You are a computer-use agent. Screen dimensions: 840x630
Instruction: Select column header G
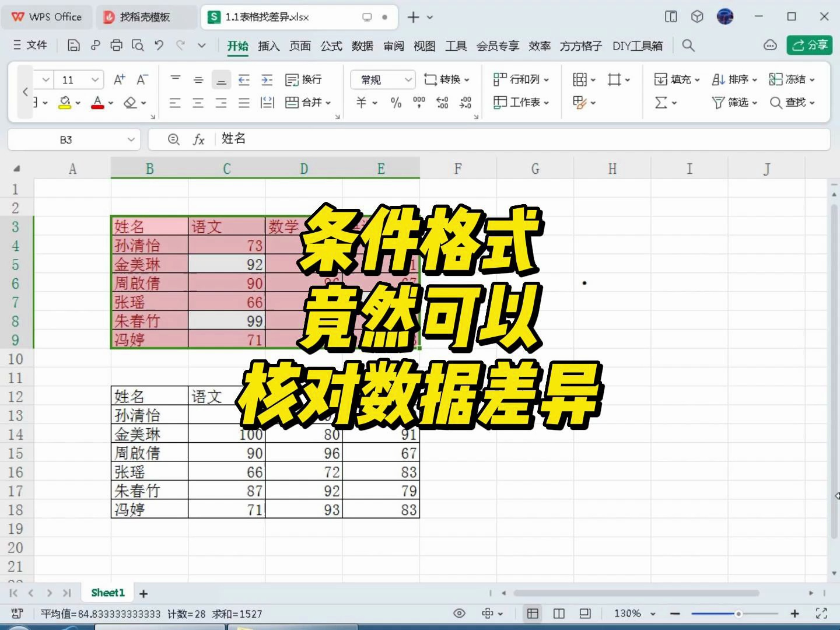[x=535, y=169]
